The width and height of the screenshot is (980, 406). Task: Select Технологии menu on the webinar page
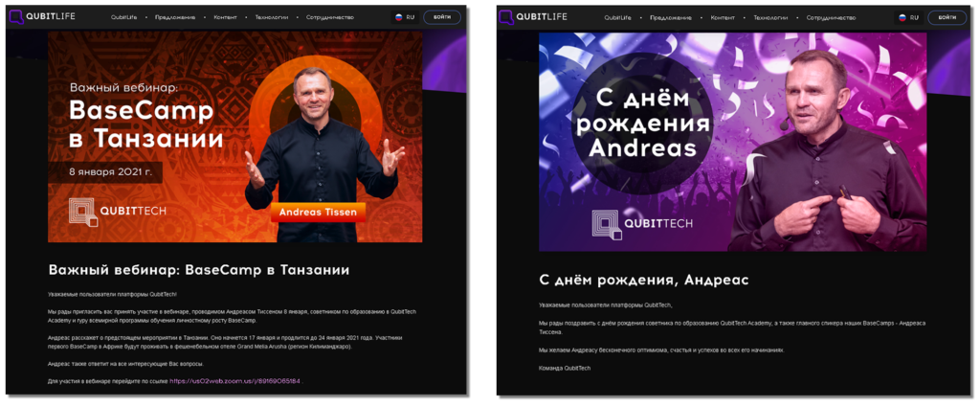pyautogui.click(x=271, y=17)
